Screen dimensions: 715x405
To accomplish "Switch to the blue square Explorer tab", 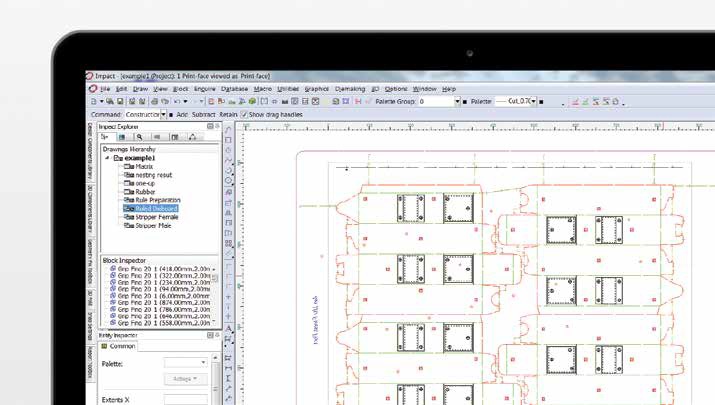I will (122, 137).
